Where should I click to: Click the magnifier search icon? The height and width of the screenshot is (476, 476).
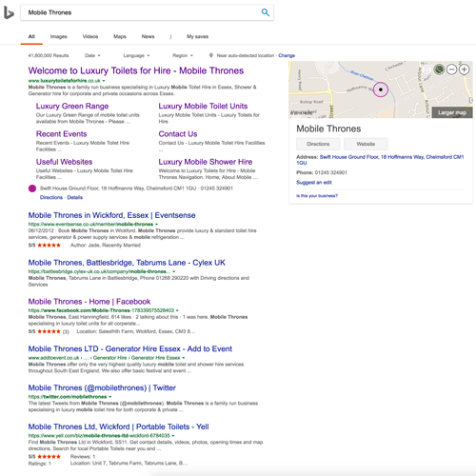[x=266, y=12]
